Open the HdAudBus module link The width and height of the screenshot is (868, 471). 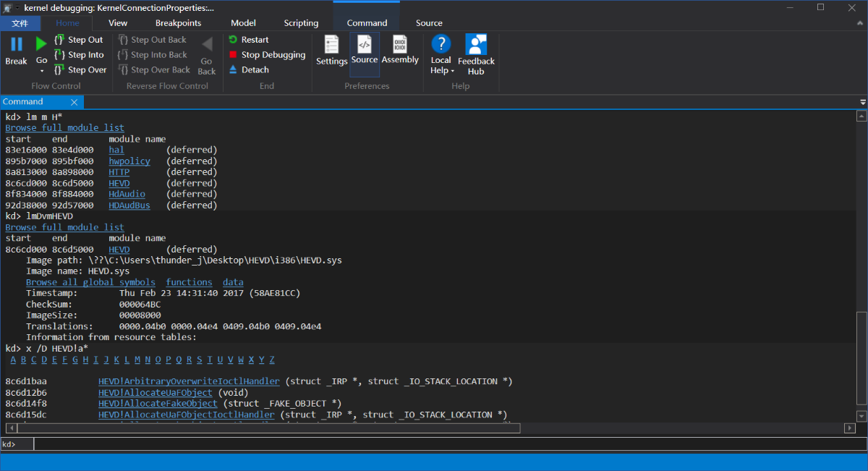(129, 205)
